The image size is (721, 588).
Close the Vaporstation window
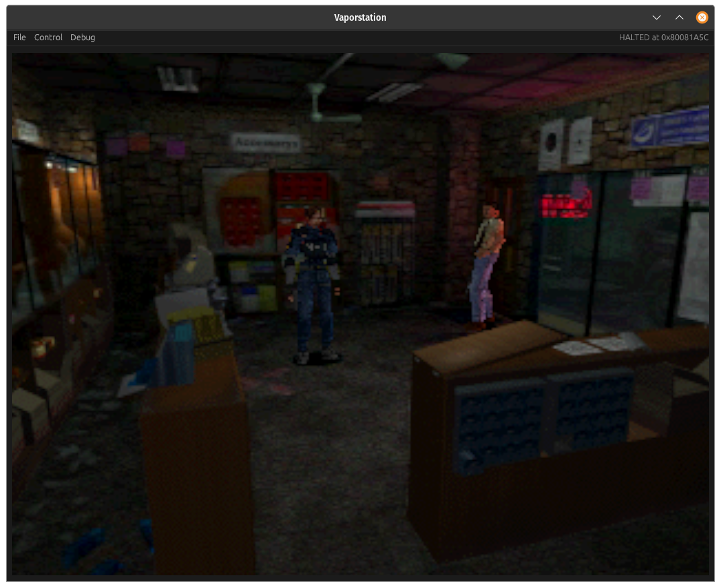tap(702, 17)
